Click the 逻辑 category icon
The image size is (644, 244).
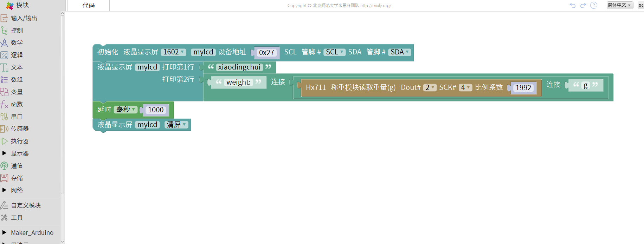point(4,55)
